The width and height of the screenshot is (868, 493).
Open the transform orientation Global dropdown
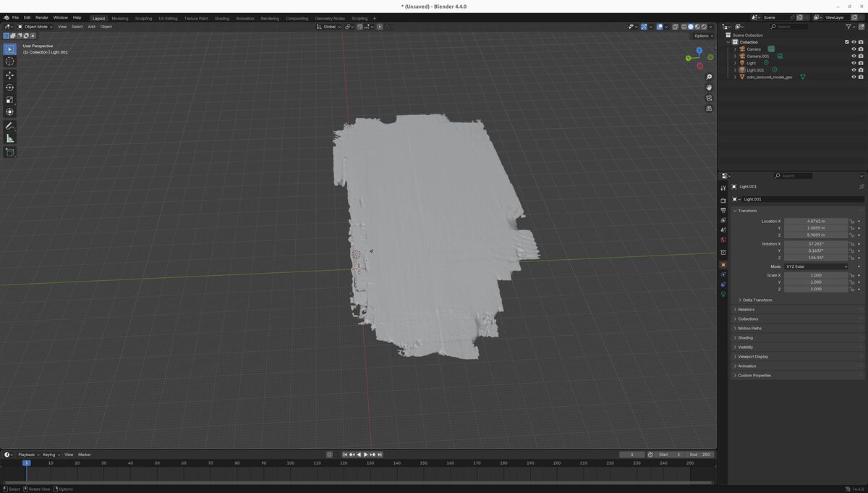click(x=330, y=26)
